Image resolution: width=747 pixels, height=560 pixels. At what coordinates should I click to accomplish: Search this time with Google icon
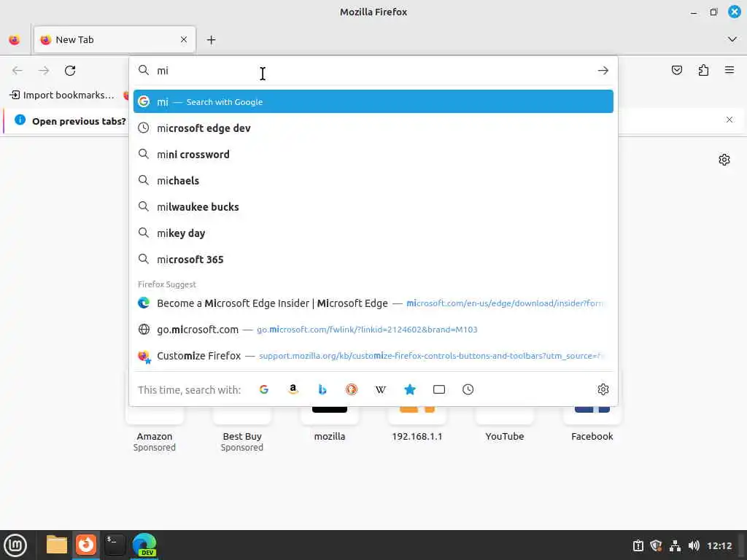(x=263, y=389)
